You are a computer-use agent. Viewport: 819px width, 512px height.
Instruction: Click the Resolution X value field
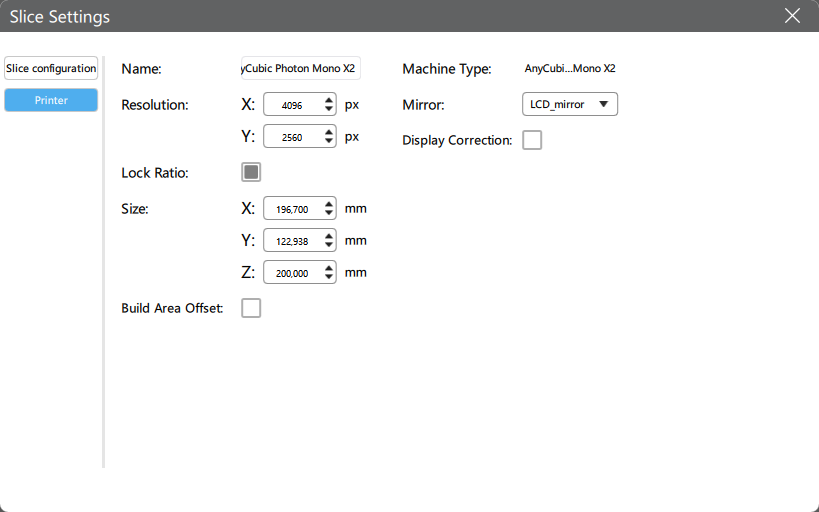point(292,104)
